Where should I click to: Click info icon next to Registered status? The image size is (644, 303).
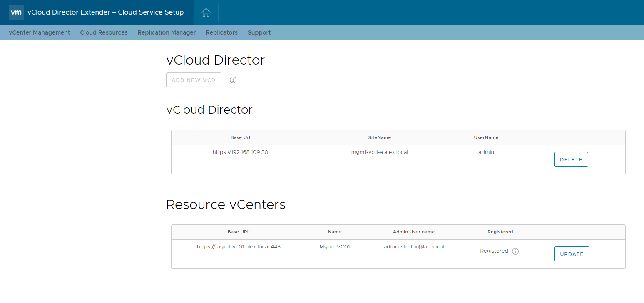515,251
